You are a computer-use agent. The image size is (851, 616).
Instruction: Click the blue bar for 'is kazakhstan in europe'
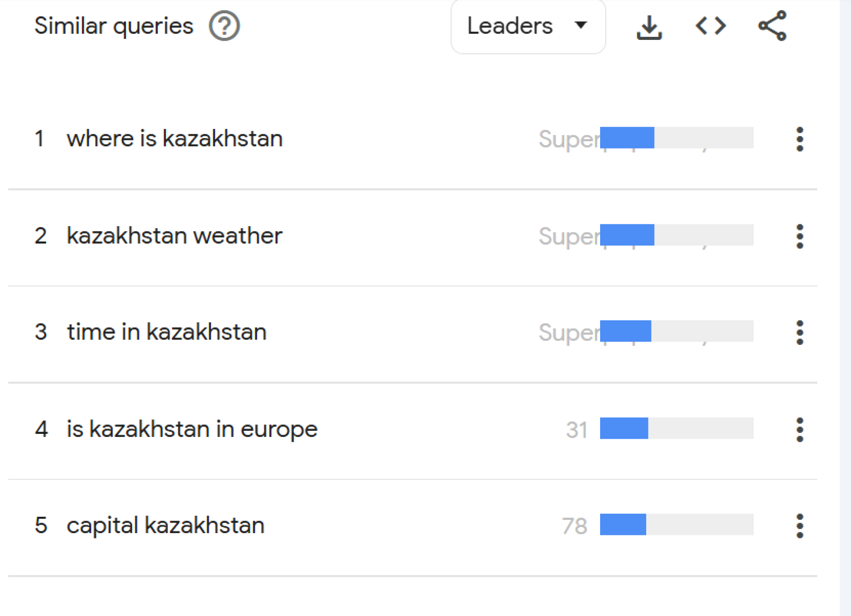tap(624, 428)
